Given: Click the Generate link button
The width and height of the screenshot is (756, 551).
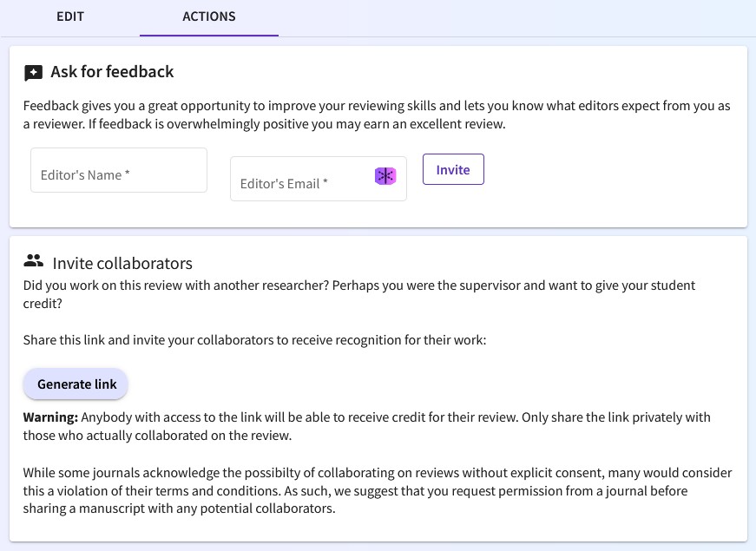Looking at the screenshot, I should click(76, 384).
